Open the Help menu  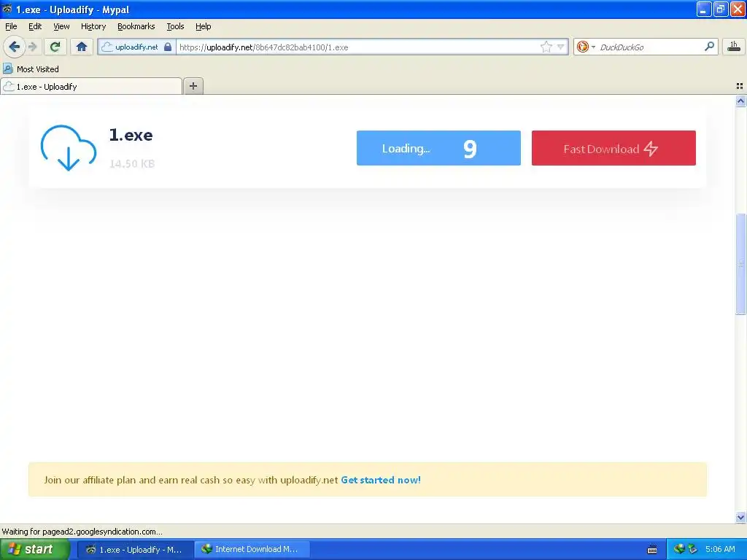click(203, 26)
